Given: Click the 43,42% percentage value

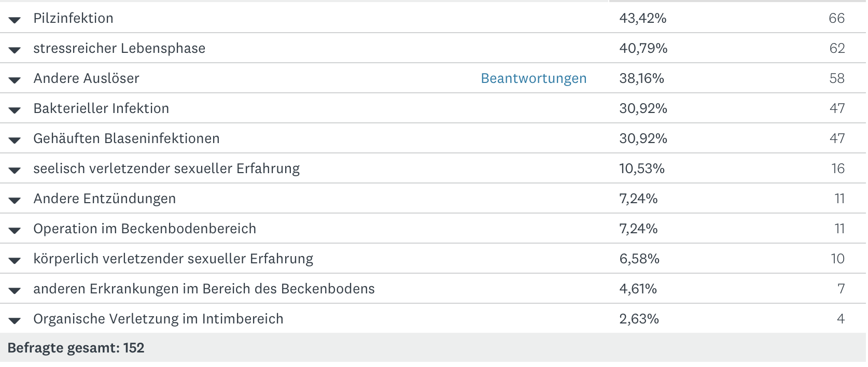Looking at the screenshot, I should [x=642, y=18].
